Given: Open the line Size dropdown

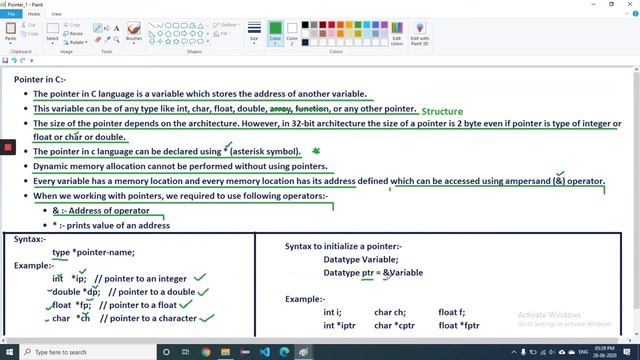Looking at the screenshot, I should (254, 33).
